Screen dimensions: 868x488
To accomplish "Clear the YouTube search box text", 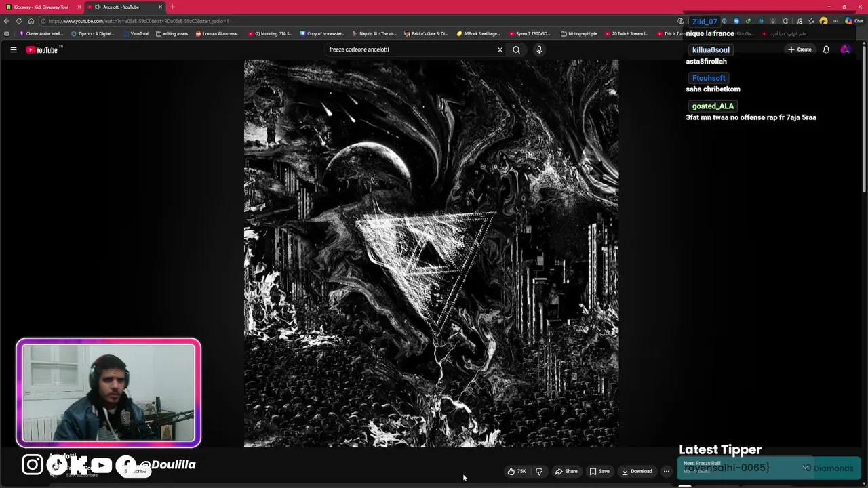I will coord(500,49).
